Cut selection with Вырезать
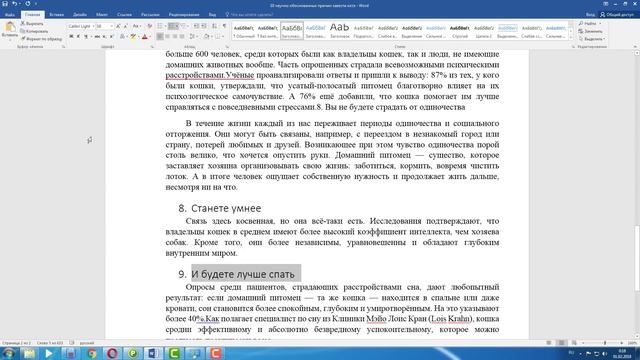640x360 pixels. point(32,24)
